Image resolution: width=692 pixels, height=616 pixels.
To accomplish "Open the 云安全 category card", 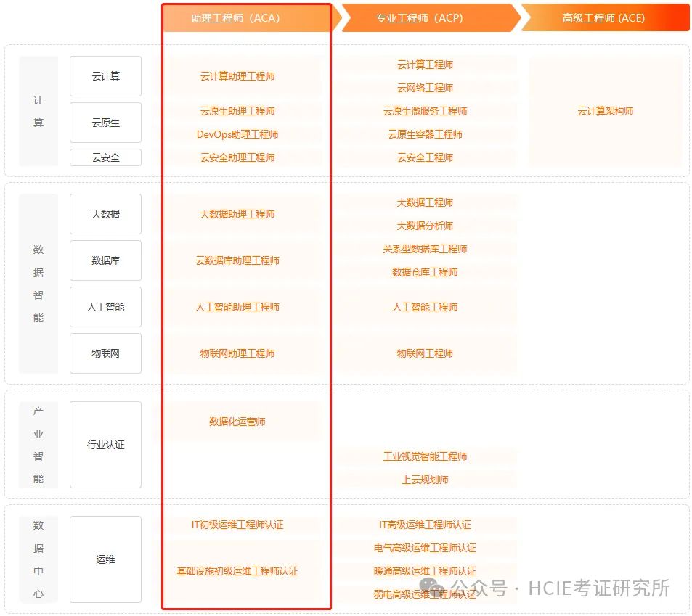I will tap(105, 157).
